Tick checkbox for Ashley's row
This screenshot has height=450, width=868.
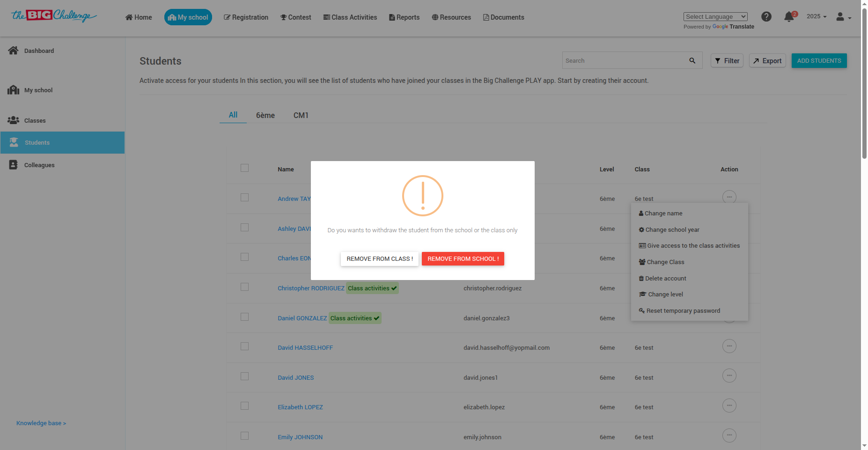click(244, 227)
